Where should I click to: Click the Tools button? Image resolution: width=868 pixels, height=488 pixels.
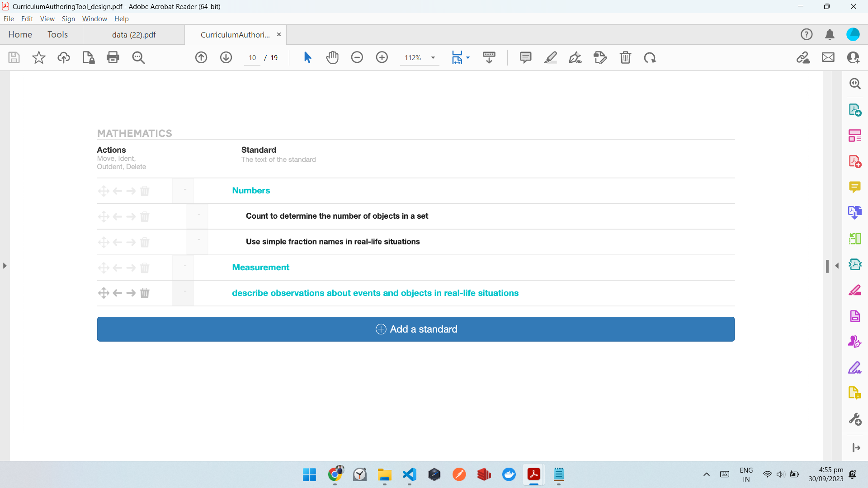click(x=57, y=35)
